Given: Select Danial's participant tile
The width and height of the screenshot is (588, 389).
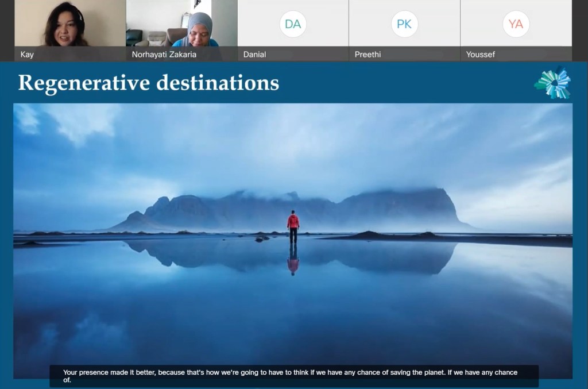Looking at the screenshot, I should tap(293, 30).
